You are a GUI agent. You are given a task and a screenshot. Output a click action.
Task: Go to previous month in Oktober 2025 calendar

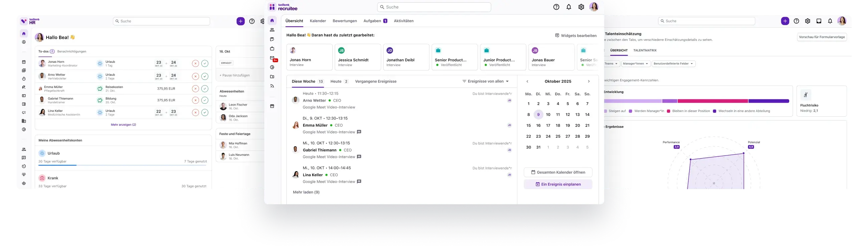[x=527, y=81]
